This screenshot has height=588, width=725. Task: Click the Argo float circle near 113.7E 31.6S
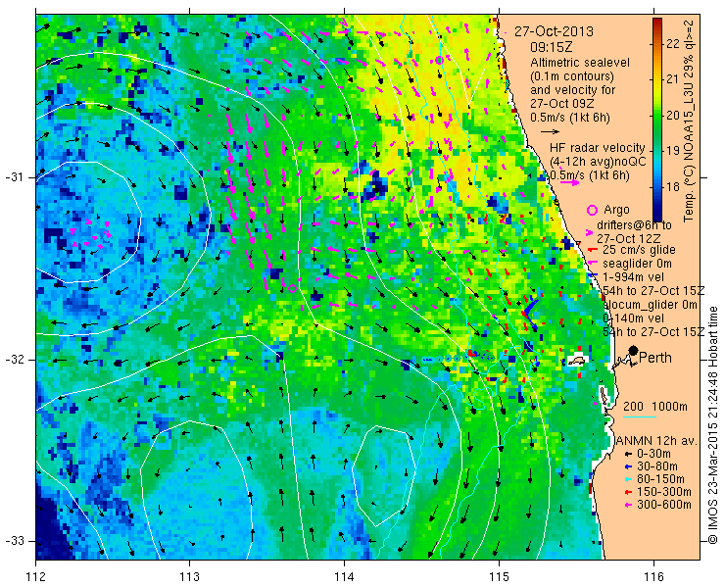click(292, 288)
